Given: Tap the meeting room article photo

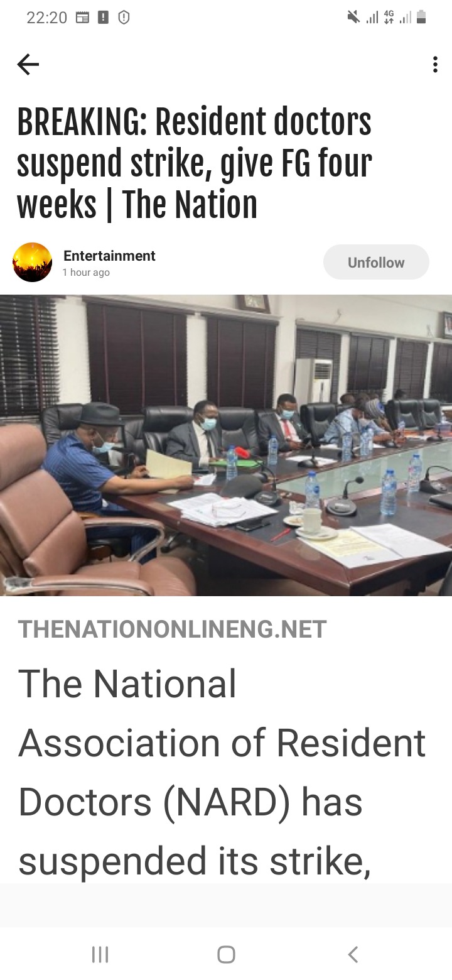Looking at the screenshot, I should (x=226, y=445).
